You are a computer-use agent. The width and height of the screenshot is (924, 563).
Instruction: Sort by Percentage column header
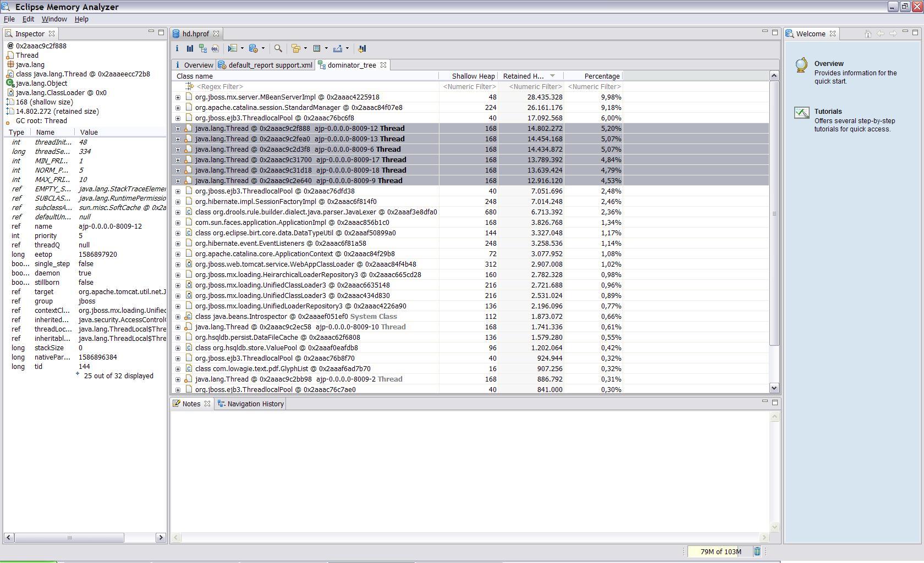(593, 76)
